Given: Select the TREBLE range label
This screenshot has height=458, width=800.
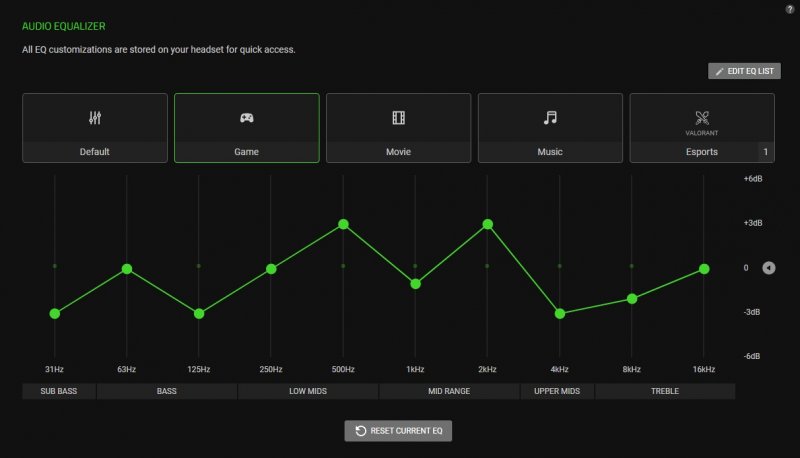Looking at the screenshot, I should point(664,391).
